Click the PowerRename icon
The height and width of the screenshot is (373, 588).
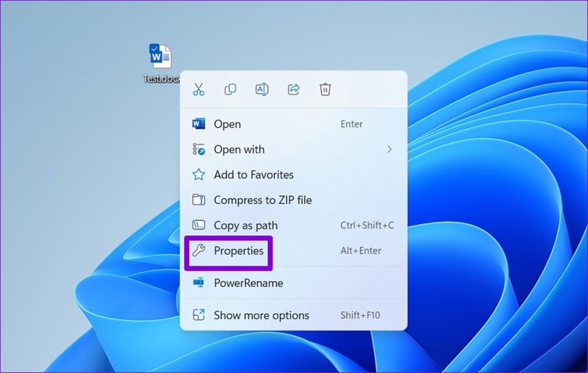point(198,283)
